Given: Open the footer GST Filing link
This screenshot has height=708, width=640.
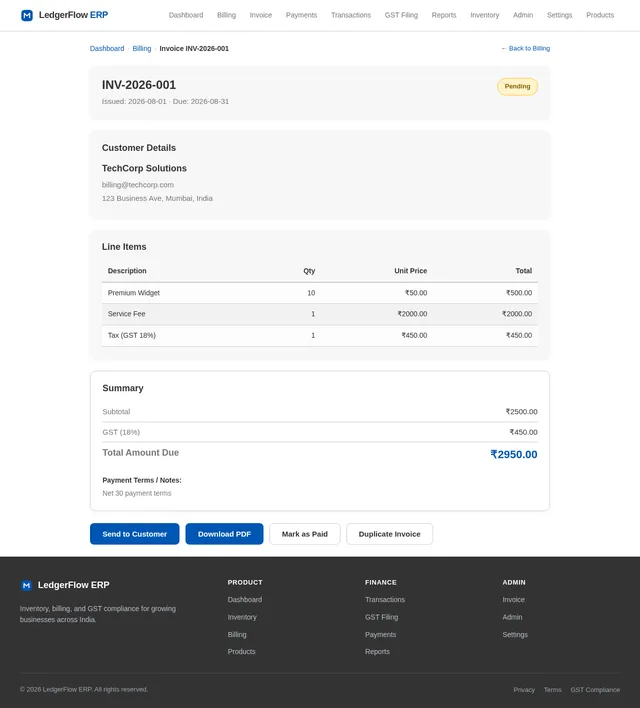Looking at the screenshot, I should [382, 617].
